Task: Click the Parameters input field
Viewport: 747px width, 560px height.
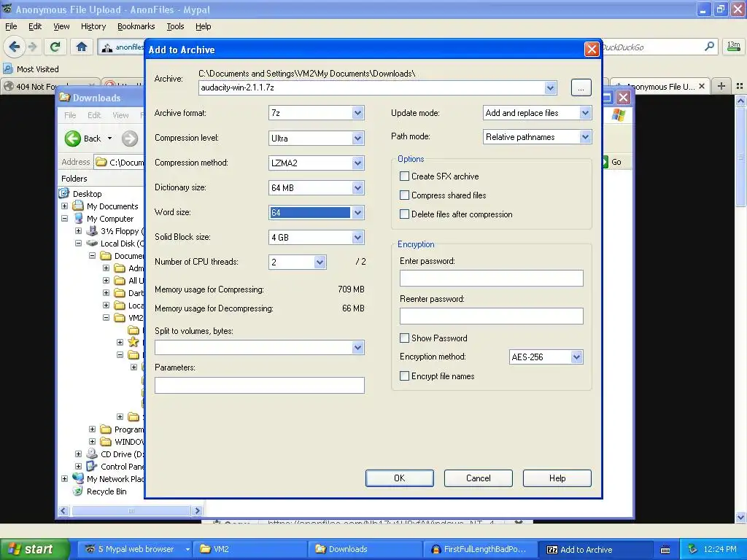Action: pos(260,385)
